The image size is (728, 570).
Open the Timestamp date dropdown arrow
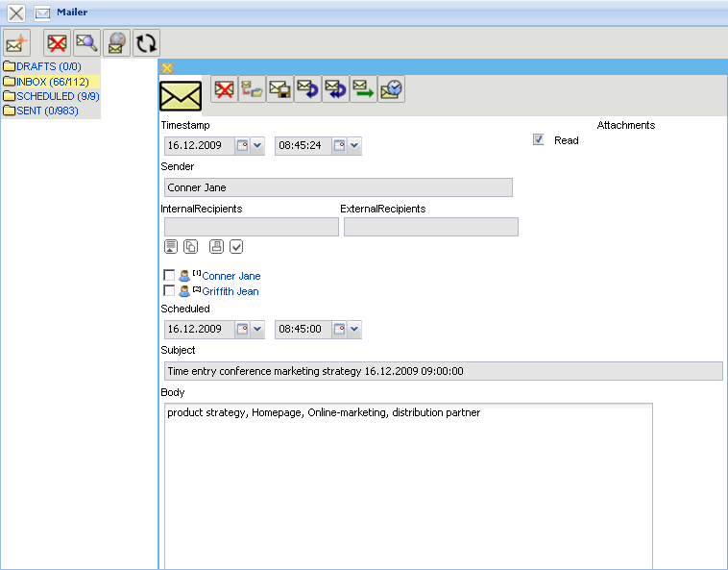(x=257, y=146)
